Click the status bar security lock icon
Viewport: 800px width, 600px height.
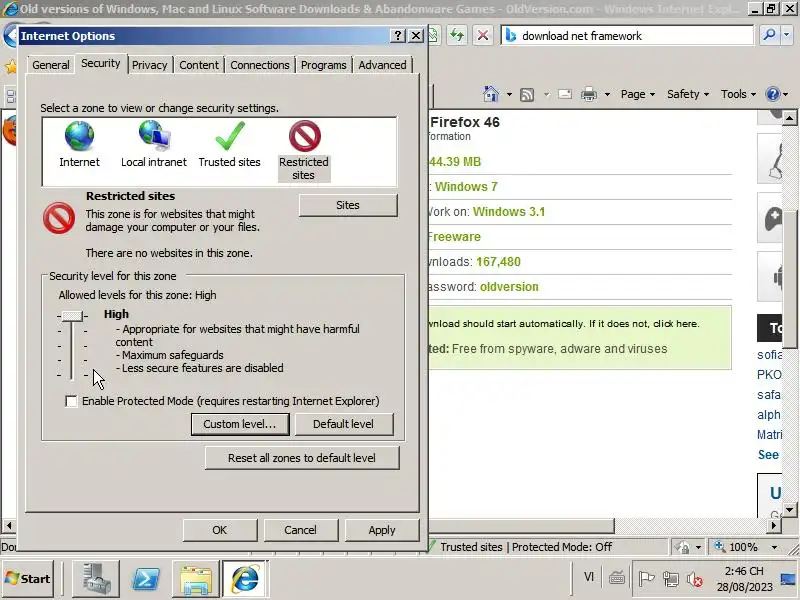pos(682,547)
